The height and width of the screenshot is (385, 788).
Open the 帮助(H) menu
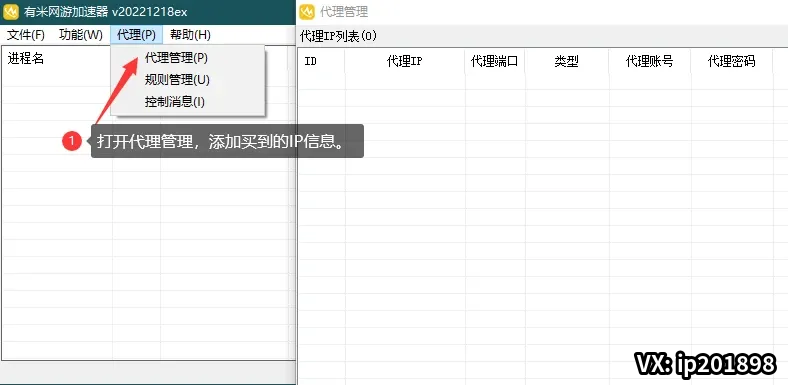(190, 35)
